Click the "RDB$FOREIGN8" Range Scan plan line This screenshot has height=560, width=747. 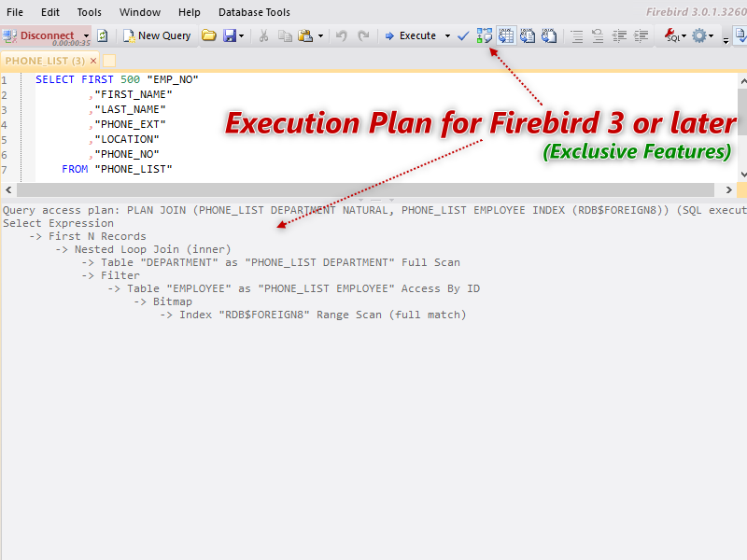pyautogui.click(x=313, y=315)
